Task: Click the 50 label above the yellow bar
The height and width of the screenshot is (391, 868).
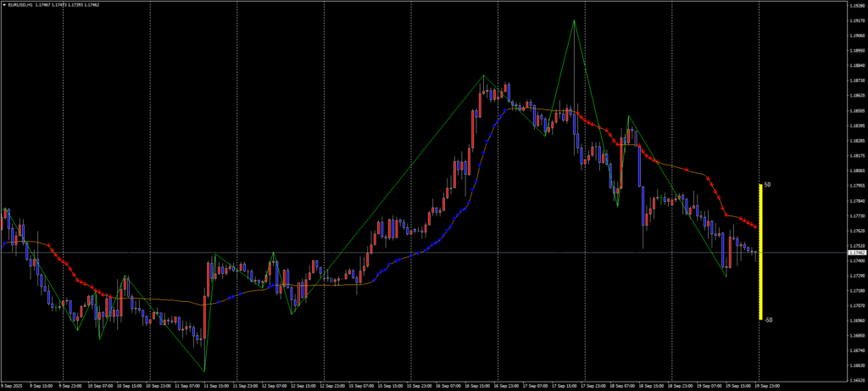Action: coord(767,184)
